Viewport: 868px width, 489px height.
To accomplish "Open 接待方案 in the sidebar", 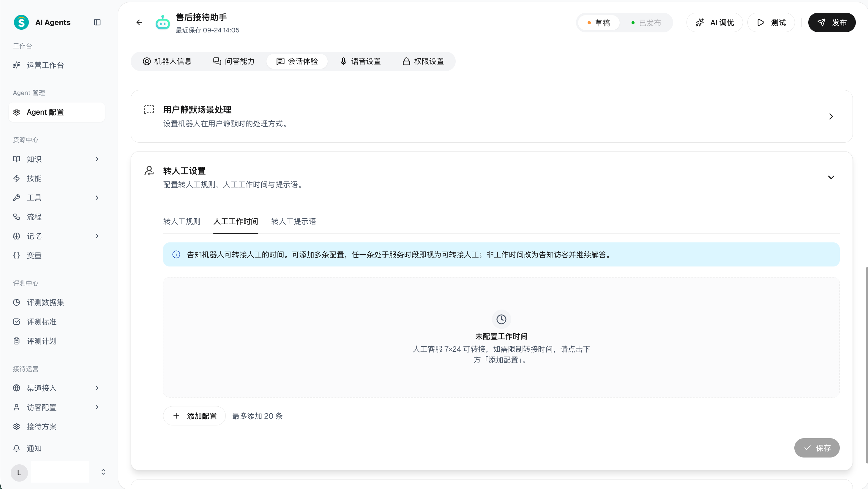I will point(57,427).
